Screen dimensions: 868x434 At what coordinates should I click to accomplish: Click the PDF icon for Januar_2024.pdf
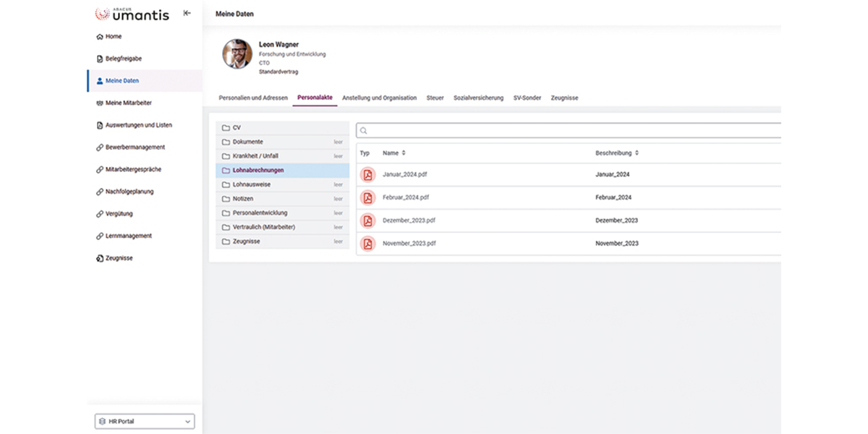tap(367, 174)
